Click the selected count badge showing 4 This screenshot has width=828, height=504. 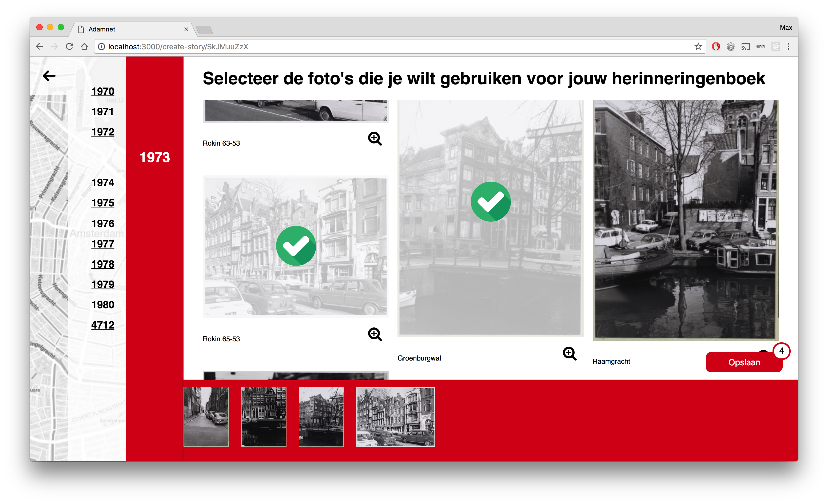[781, 351]
